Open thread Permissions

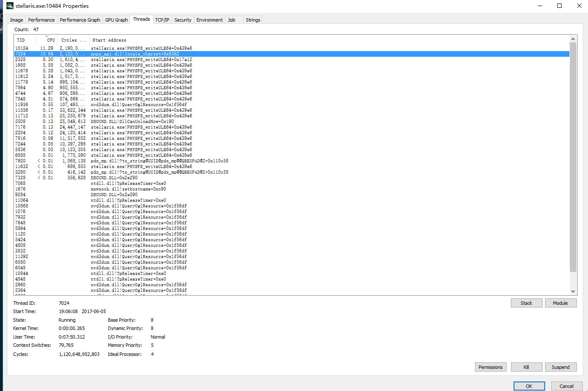tap(490, 367)
